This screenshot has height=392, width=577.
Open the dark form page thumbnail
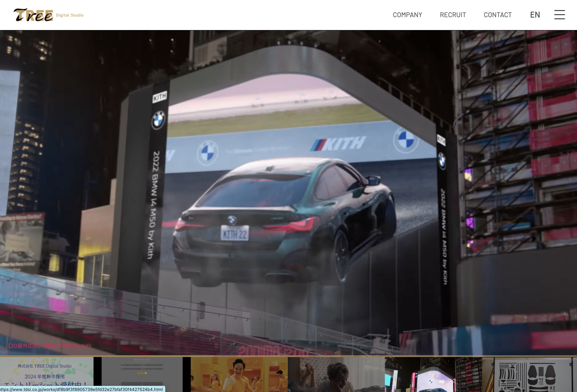tap(142, 374)
